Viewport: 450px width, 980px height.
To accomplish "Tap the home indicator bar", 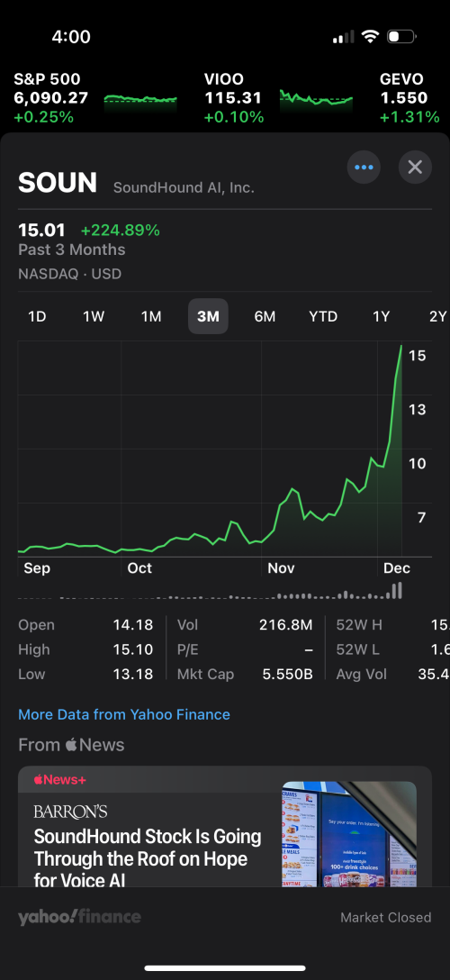I will pyautogui.click(x=225, y=968).
